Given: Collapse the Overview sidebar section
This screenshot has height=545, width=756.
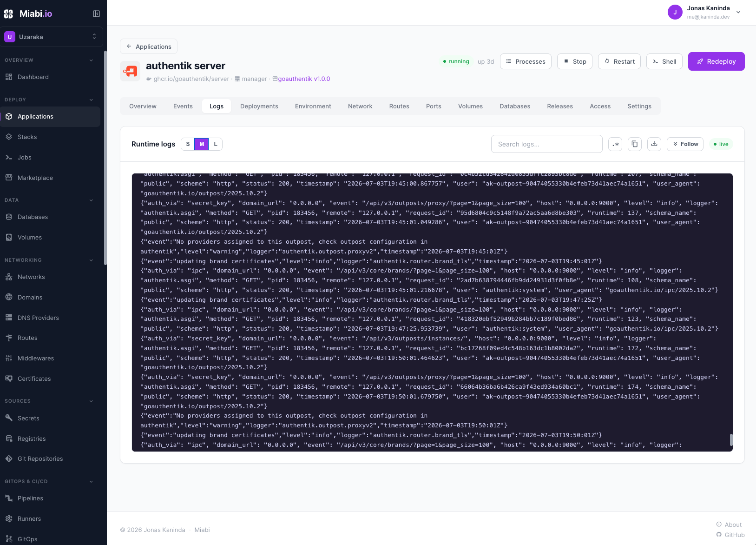Looking at the screenshot, I should pyautogui.click(x=91, y=60).
